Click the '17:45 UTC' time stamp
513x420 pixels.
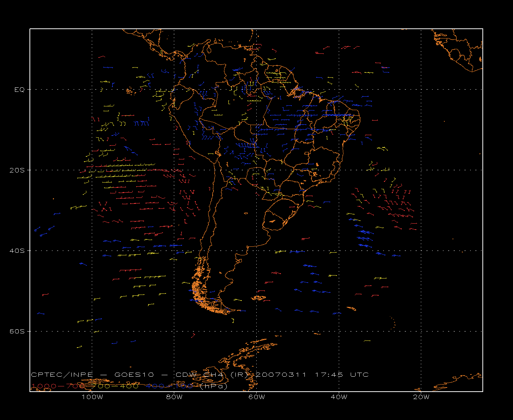[x=342, y=375]
